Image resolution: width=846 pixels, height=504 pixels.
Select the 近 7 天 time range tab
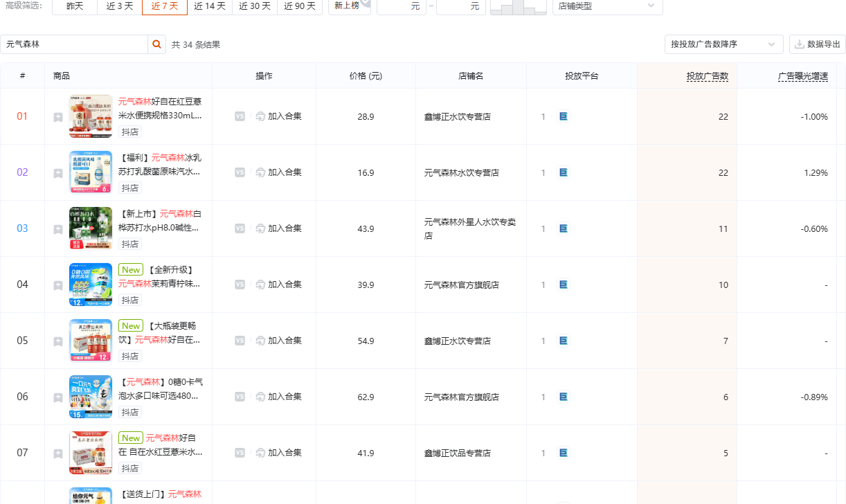tap(165, 6)
